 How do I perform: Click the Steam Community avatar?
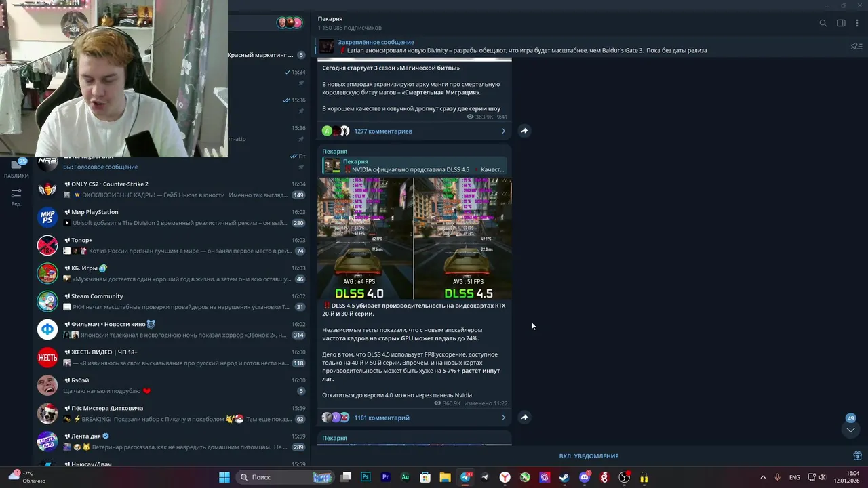(47, 302)
